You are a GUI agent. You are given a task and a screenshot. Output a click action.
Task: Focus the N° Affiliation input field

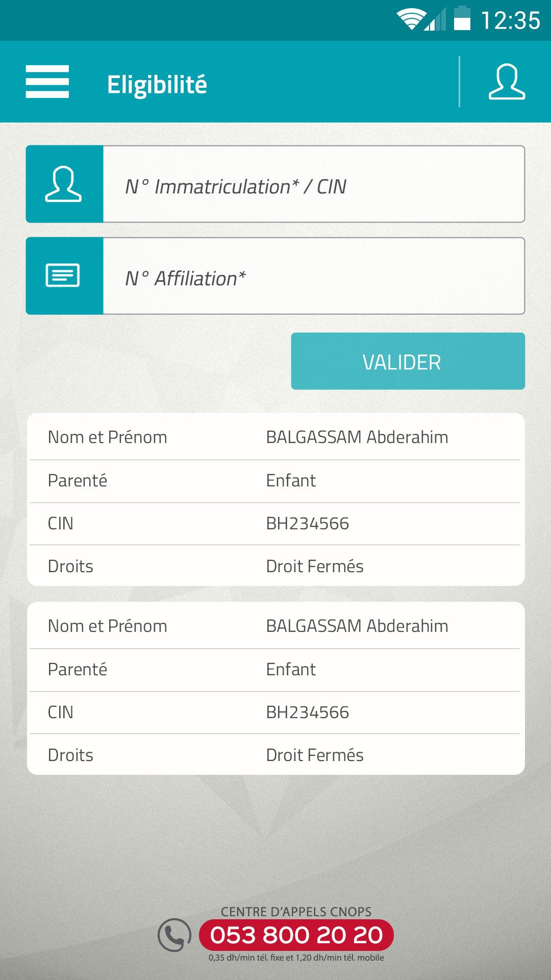coord(314,276)
